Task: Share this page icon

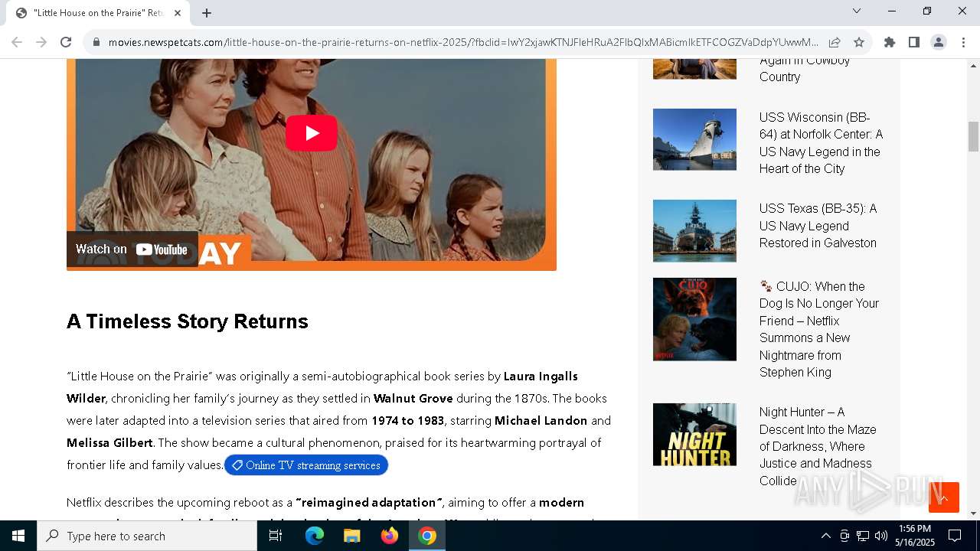Action: coord(835,42)
